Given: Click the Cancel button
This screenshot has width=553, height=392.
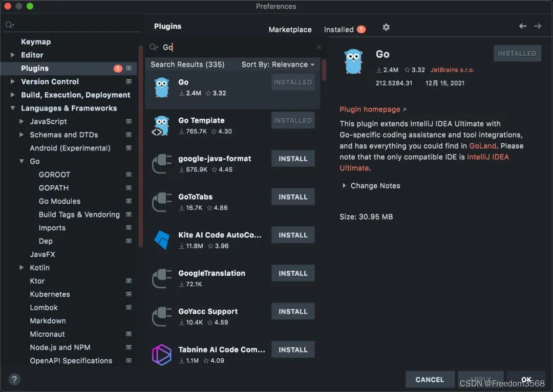Looking at the screenshot, I should pos(430,380).
